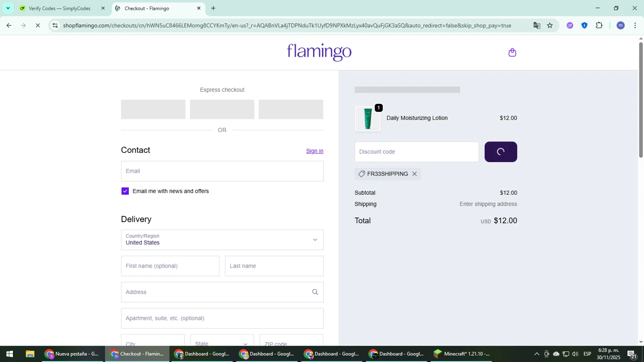Click the Apartment, suite, etc. field
Viewport: 644px width, 362px height.
point(222,318)
